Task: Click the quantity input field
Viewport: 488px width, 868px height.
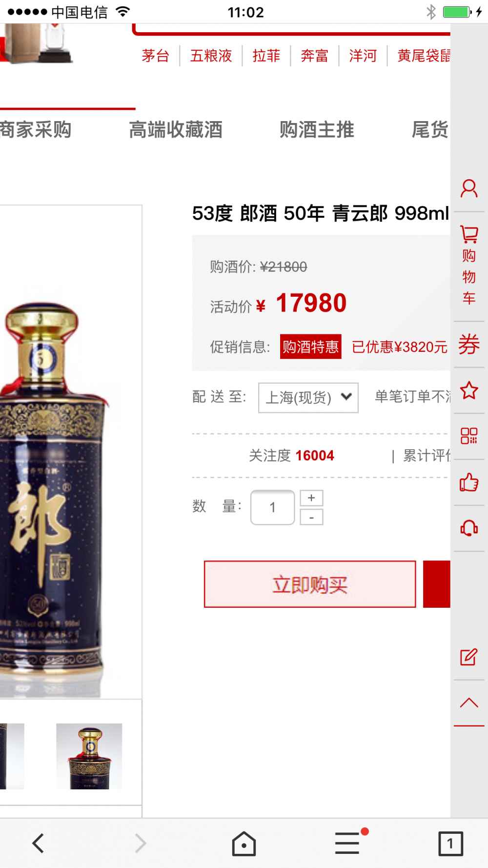Action: click(272, 508)
